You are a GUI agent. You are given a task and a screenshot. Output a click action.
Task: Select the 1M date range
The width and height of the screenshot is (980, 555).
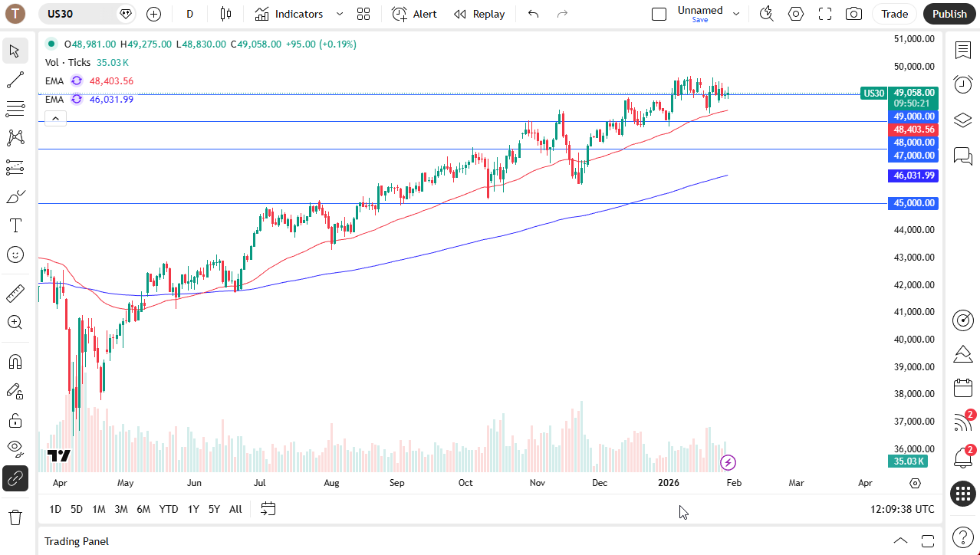99,509
